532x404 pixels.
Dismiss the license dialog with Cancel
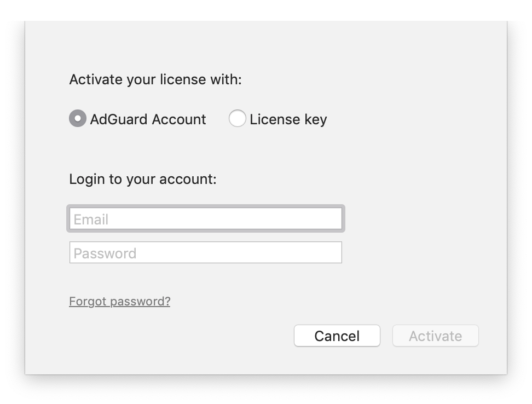click(337, 336)
